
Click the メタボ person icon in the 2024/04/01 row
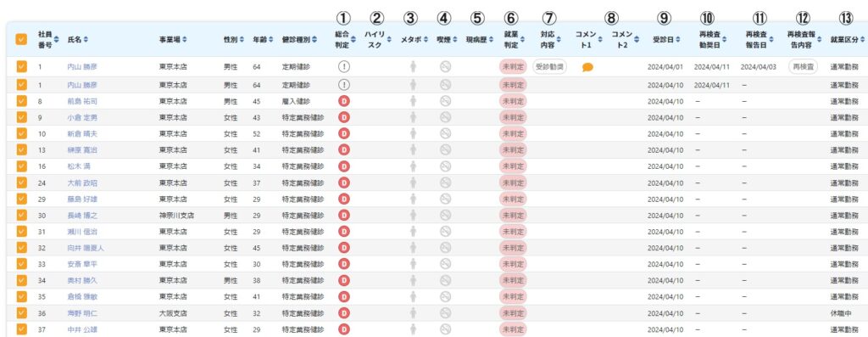(413, 66)
